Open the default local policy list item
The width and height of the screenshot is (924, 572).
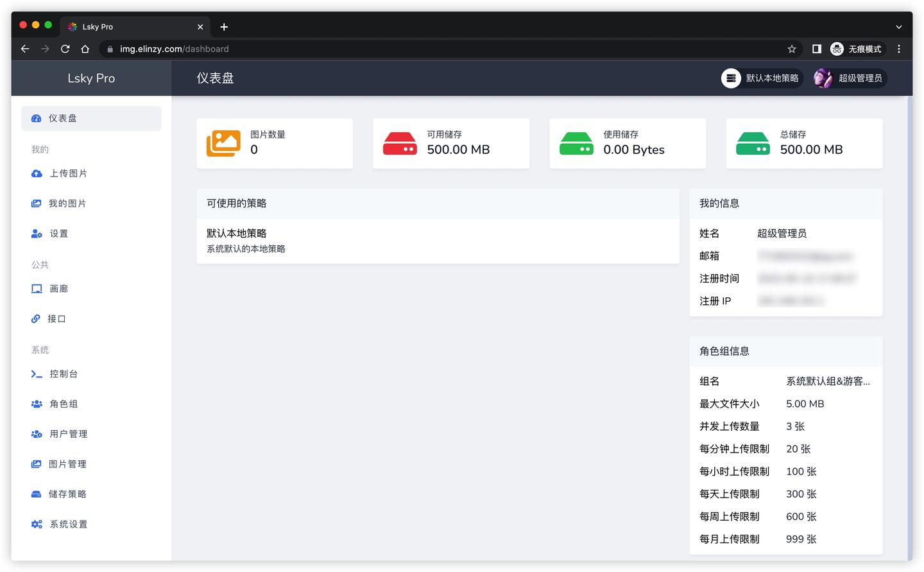coord(438,240)
